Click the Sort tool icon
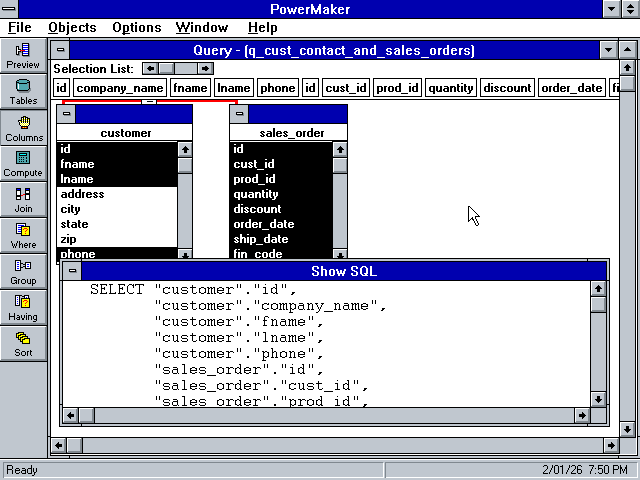Viewport: 640px width, 480px height. click(x=23, y=344)
